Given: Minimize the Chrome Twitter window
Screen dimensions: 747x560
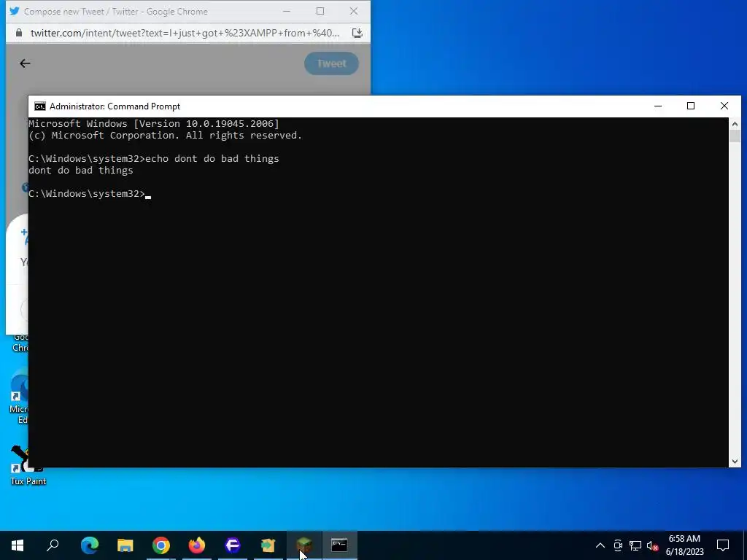Looking at the screenshot, I should click(x=287, y=11).
